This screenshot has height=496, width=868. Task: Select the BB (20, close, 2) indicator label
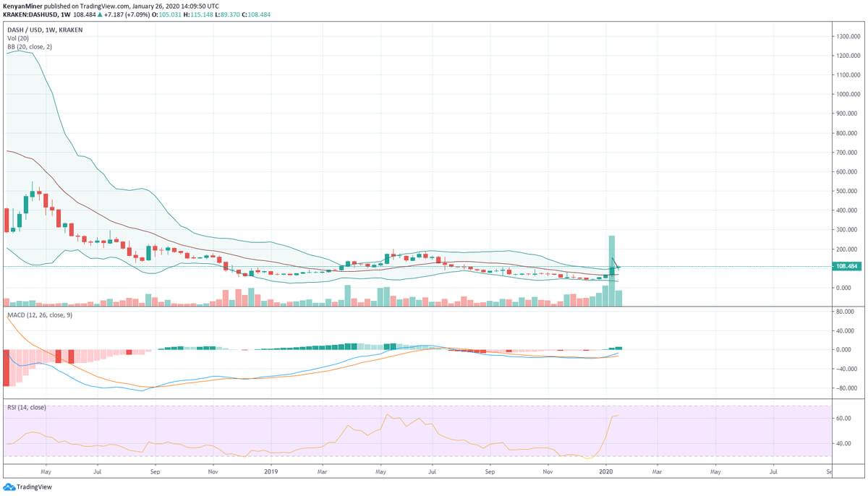[x=30, y=46]
